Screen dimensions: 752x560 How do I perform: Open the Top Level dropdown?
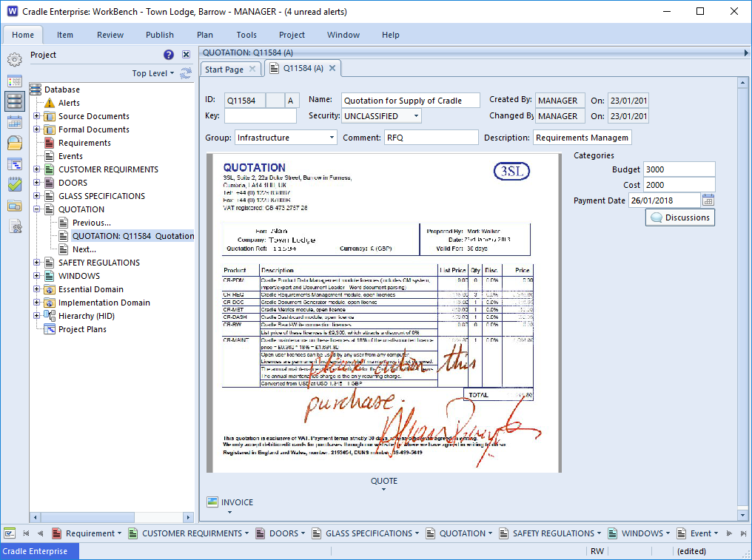pos(153,73)
